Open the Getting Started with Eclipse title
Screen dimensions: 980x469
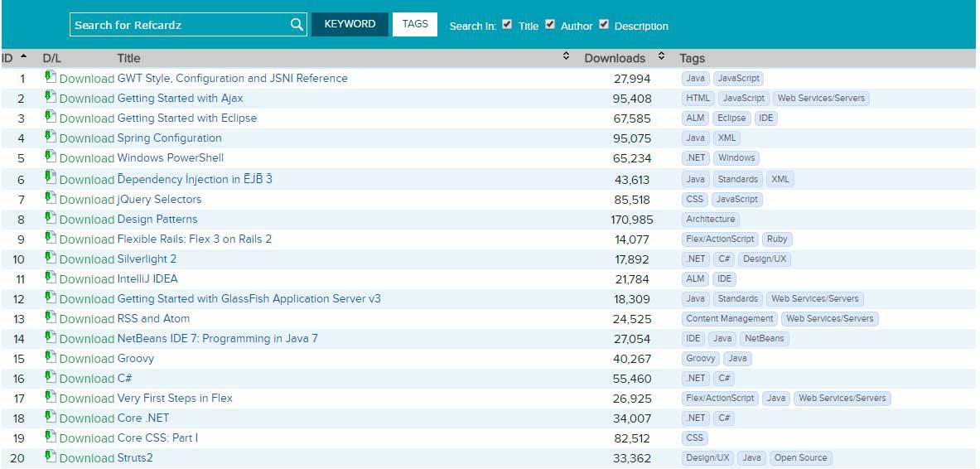[x=187, y=118]
